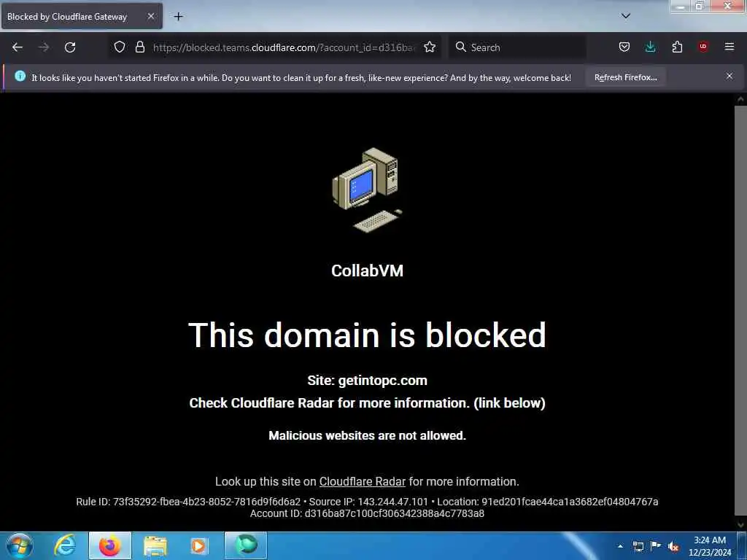Screen dimensions: 747x560
Task: Open the Firefox hamburger menu
Action: pos(729,47)
